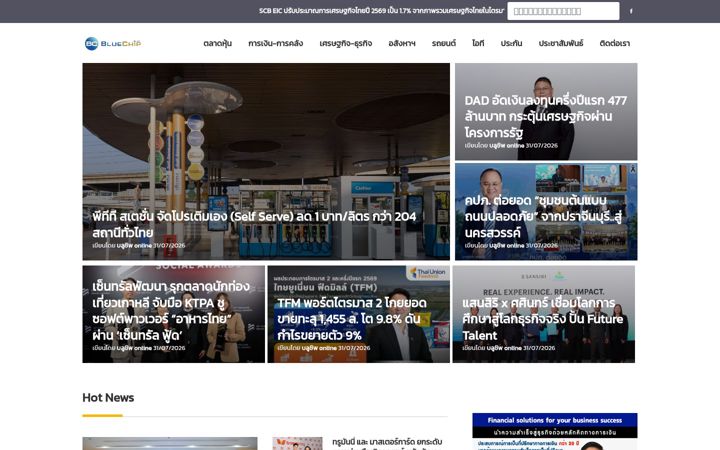Click author line under พีทีที สเตชั่น article

click(139, 246)
